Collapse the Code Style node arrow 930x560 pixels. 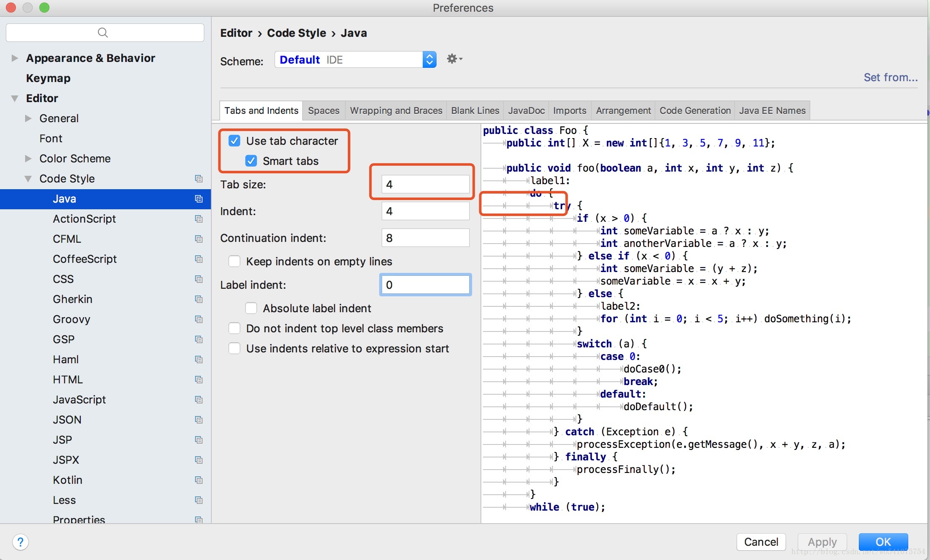pos(28,179)
